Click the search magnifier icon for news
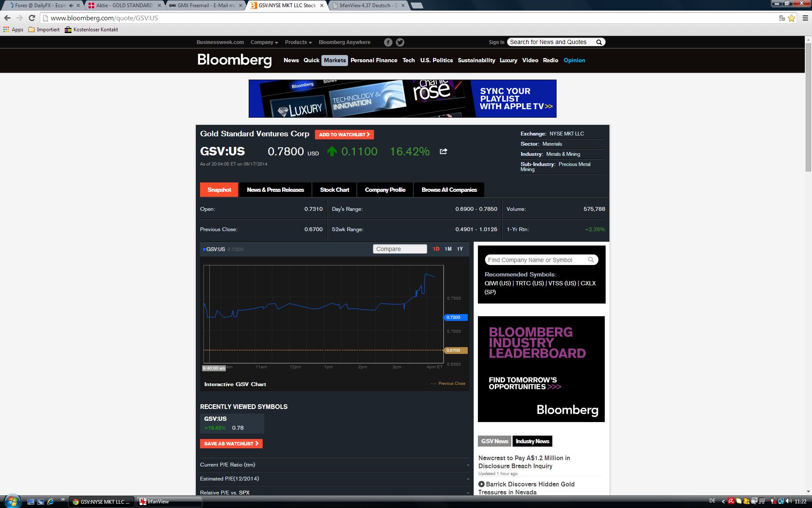Image resolution: width=812 pixels, height=508 pixels. pyautogui.click(x=599, y=42)
